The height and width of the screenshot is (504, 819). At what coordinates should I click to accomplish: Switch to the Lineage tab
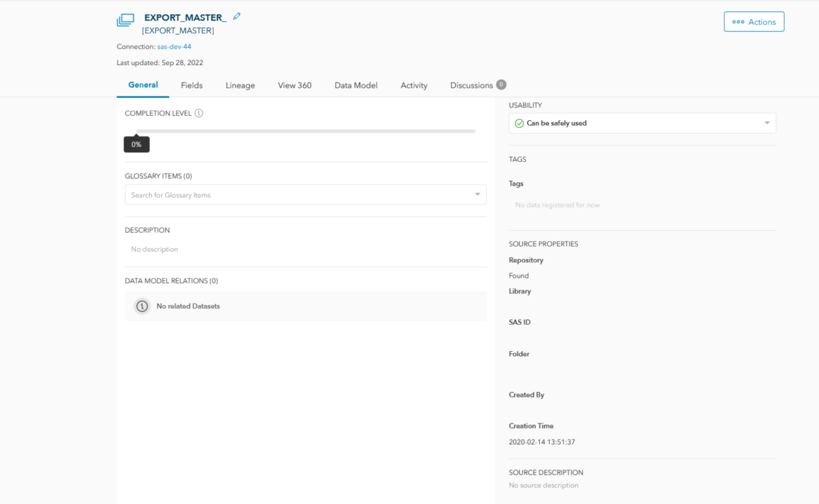tap(240, 85)
